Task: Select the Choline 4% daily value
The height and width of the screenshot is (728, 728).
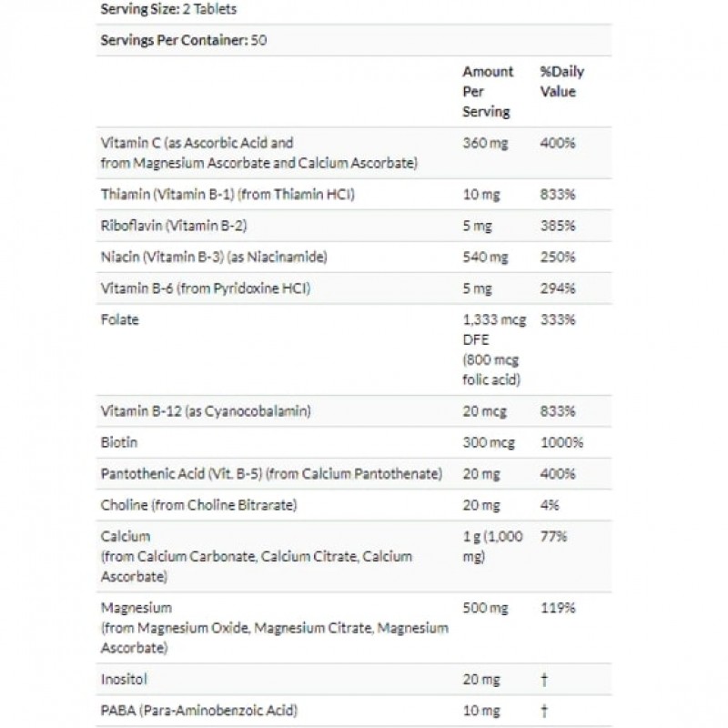Action: (x=550, y=505)
